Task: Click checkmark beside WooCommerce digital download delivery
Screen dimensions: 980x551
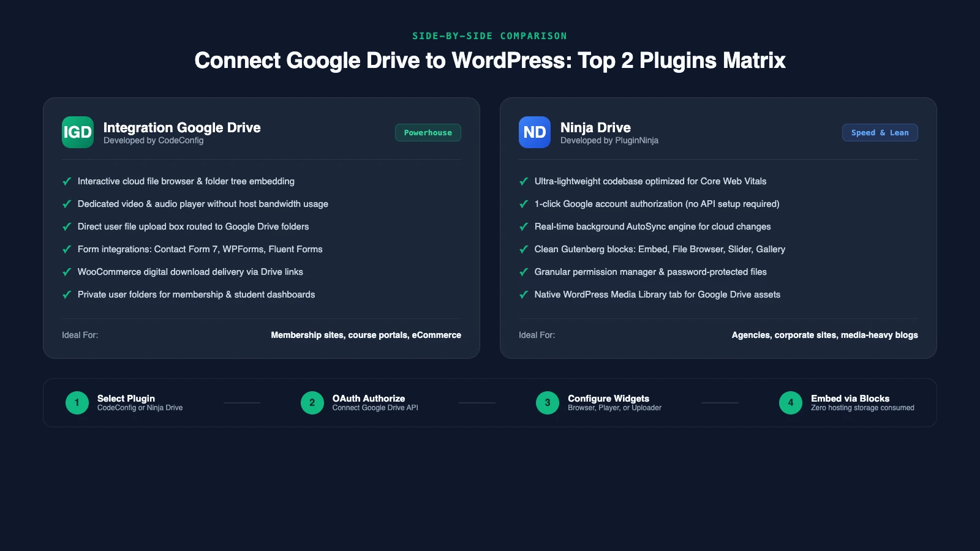Action: pyautogui.click(x=67, y=272)
